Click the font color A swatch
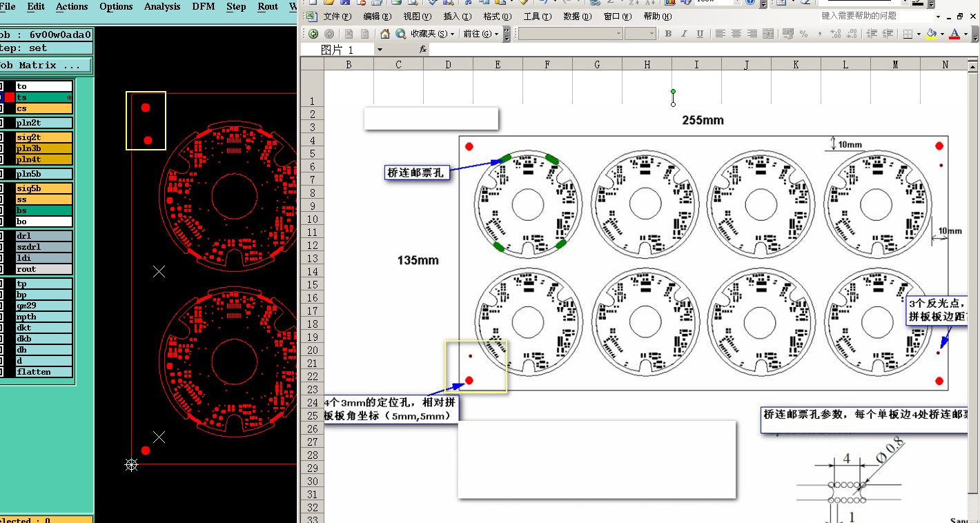Image resolution: width=980 pixels, height=523 pixels. pyautogui.click(x=955, y=33)
